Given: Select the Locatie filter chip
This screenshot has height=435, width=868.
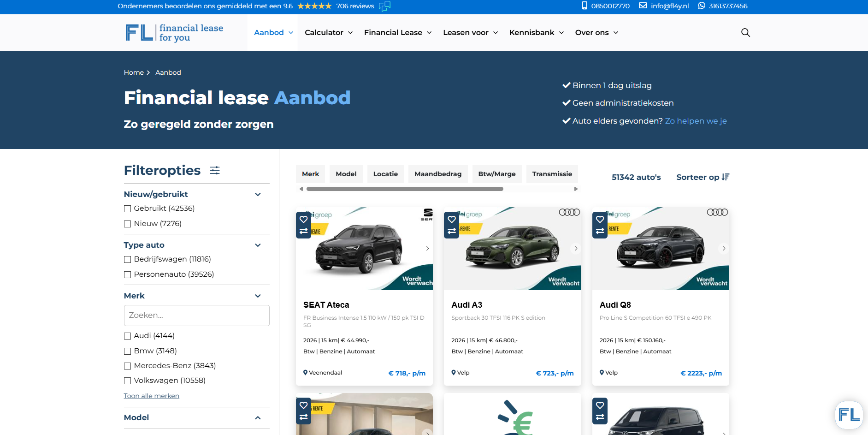Looking at the screenshot, I should tap(385, 174).
